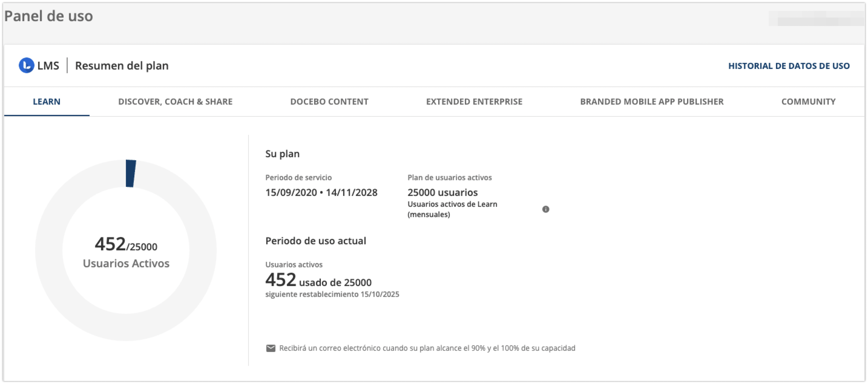Open the Branded Mobile App Publisher tab

pyautogui.click(x=652, y=102)
